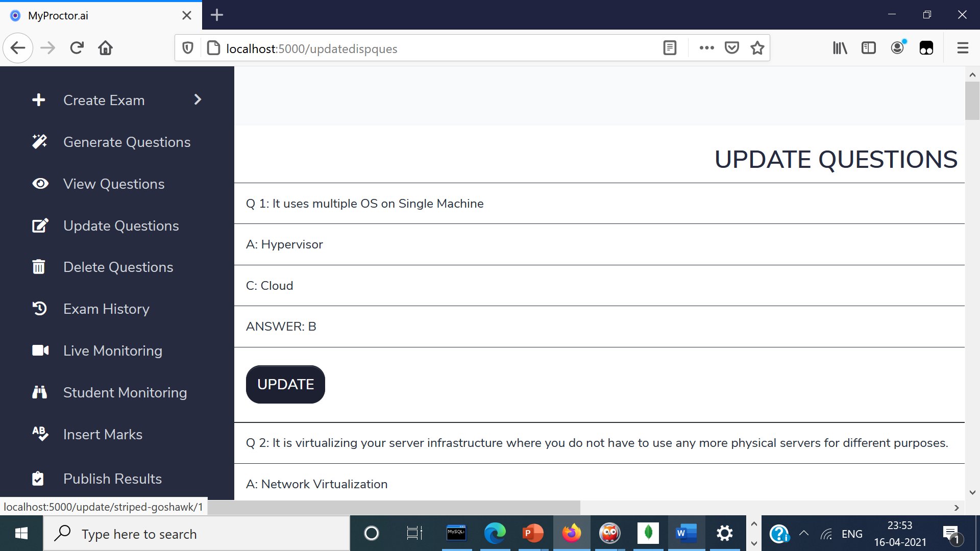Click the trash icon for Delete Questions

(x=39, y=267)
